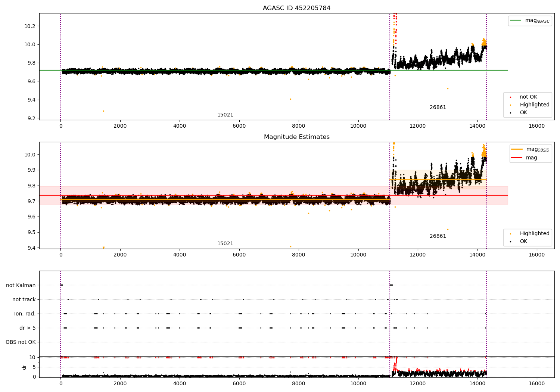Click the 'Ion. rad.' row label
This screenshot has width=560, height=392.
[x=25, y=314]
